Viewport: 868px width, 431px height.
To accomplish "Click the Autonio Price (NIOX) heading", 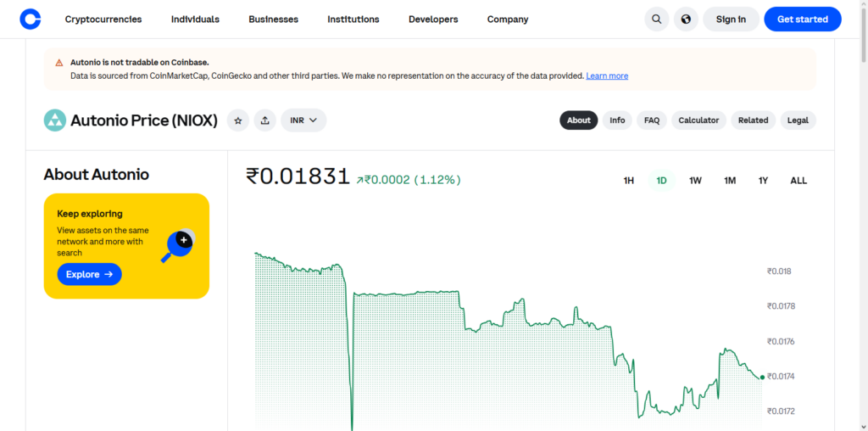I will point(144,120).
